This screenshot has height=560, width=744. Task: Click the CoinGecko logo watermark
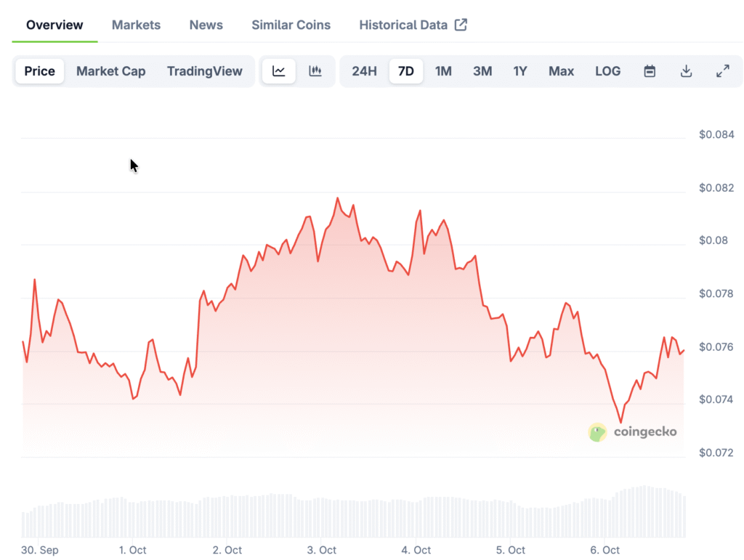point(632,432)
